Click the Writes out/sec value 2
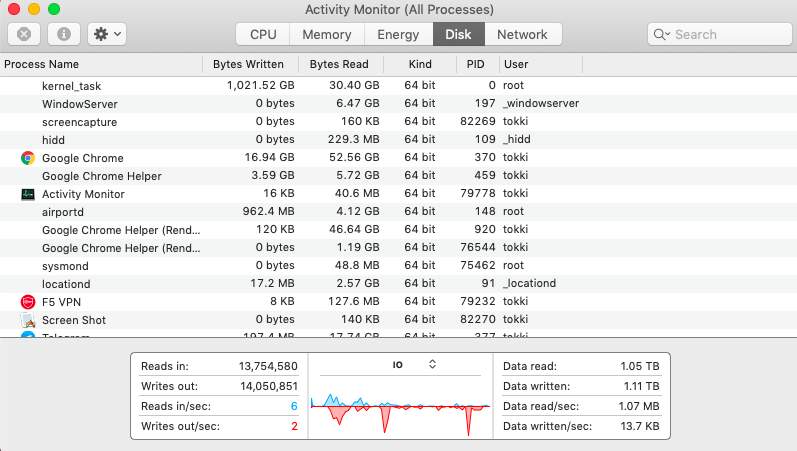The image size is (797, 451). coord(294,426)
